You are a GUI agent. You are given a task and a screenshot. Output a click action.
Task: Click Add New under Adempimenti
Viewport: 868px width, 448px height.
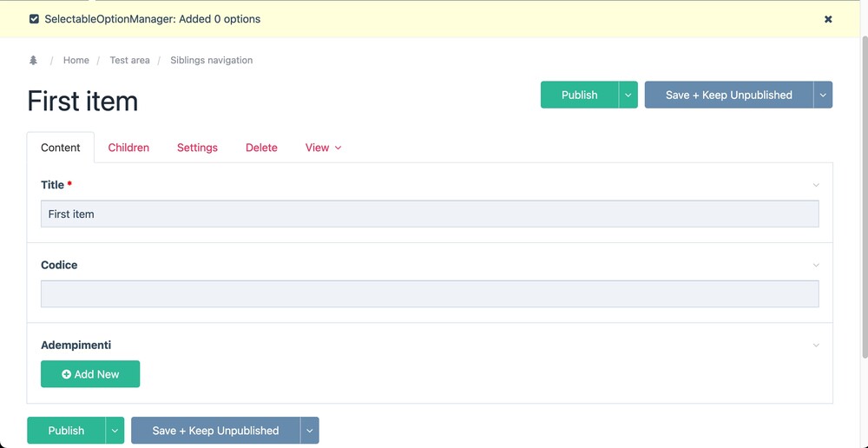coord(90,374)
